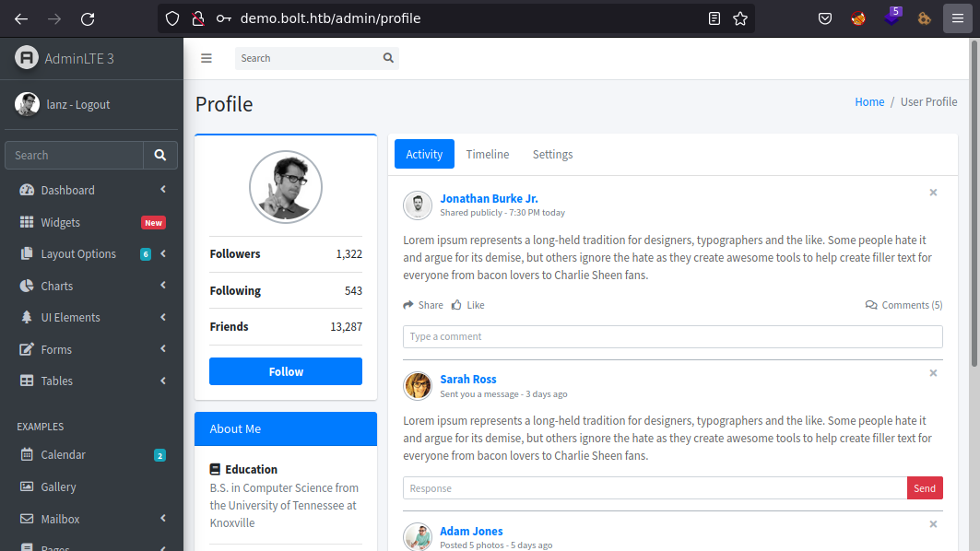980x551 pixels.
Task: Click the Gallery image icon
Action: click(27, 486)
